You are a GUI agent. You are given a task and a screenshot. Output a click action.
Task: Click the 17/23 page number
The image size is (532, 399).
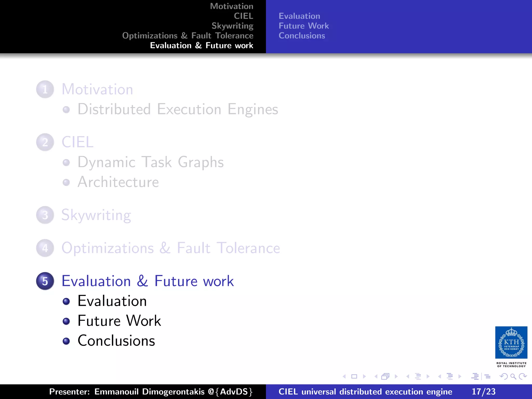[x=483, y=392]
